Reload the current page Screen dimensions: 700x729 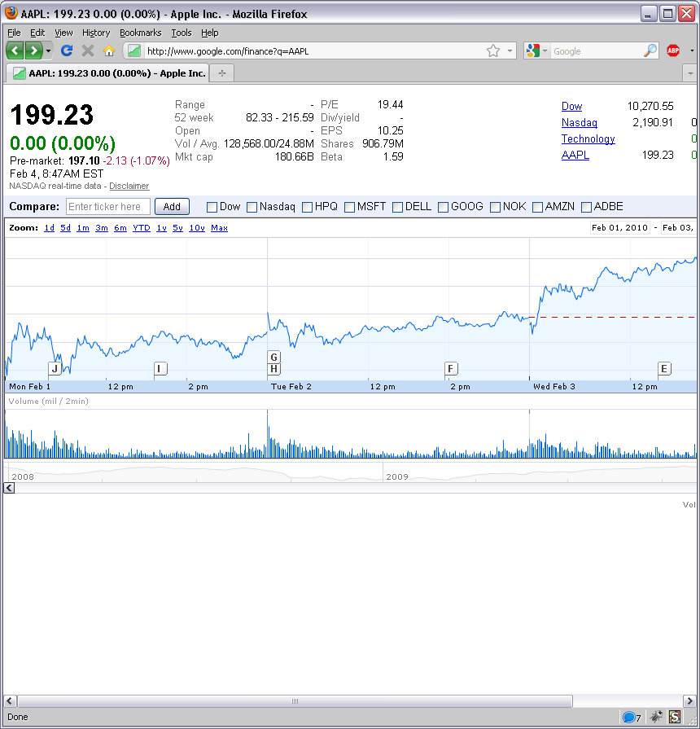coord(67,51)
